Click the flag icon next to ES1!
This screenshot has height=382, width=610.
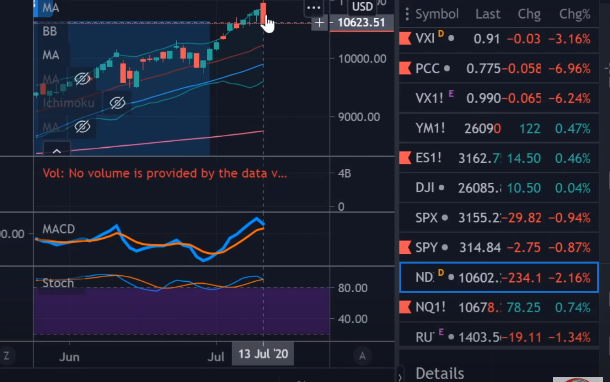tap(405, 158)
